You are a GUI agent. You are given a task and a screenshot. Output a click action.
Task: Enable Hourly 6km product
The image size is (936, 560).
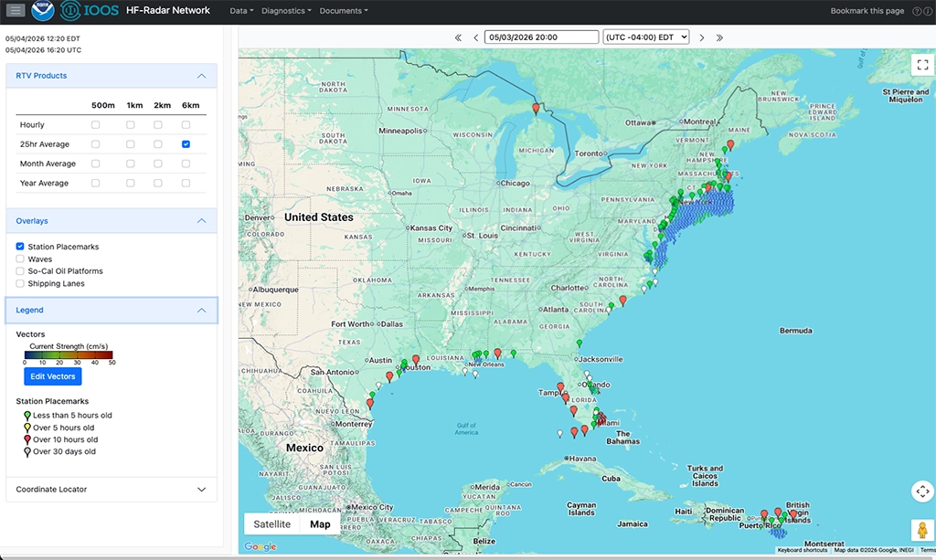pos(186,124)
